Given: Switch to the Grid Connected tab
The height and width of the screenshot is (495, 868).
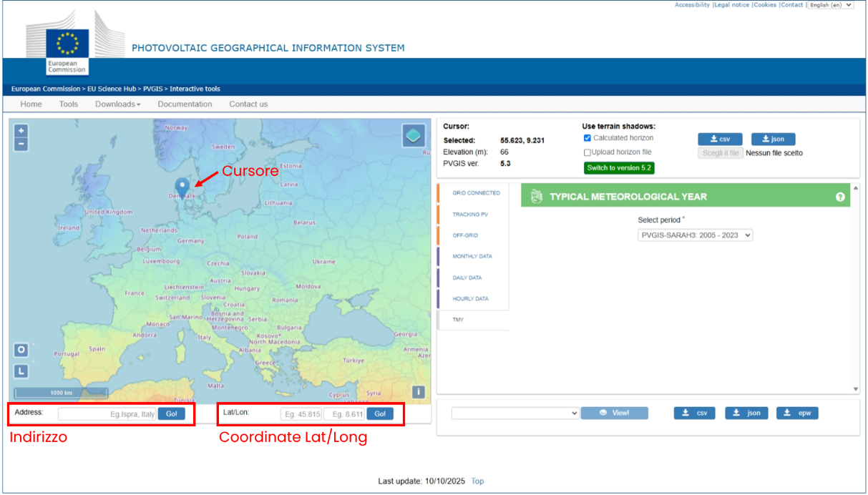Looking at the screenshot, I should click(476, 193).
